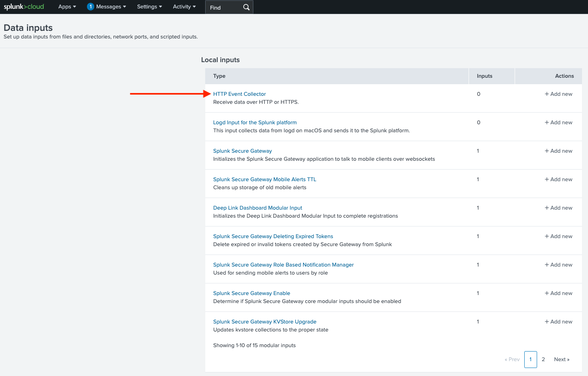Click 'Determine if Splunk Secure Gateway core' description

tap(307, 301)
